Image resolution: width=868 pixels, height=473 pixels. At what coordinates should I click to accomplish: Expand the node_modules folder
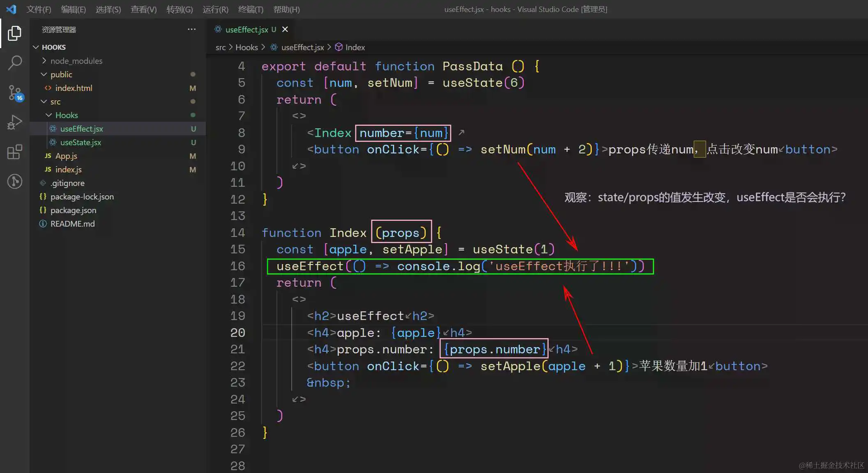44,61
